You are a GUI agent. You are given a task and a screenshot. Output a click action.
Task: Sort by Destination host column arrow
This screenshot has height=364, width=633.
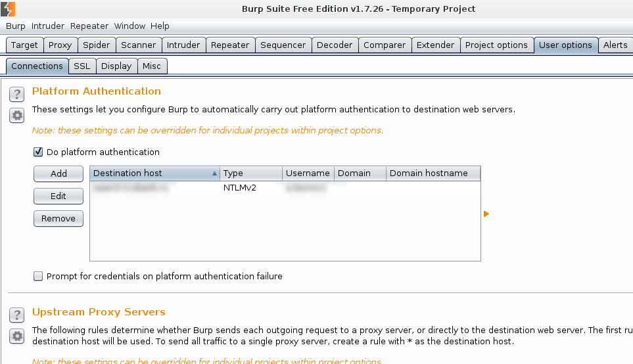point(214,173)
